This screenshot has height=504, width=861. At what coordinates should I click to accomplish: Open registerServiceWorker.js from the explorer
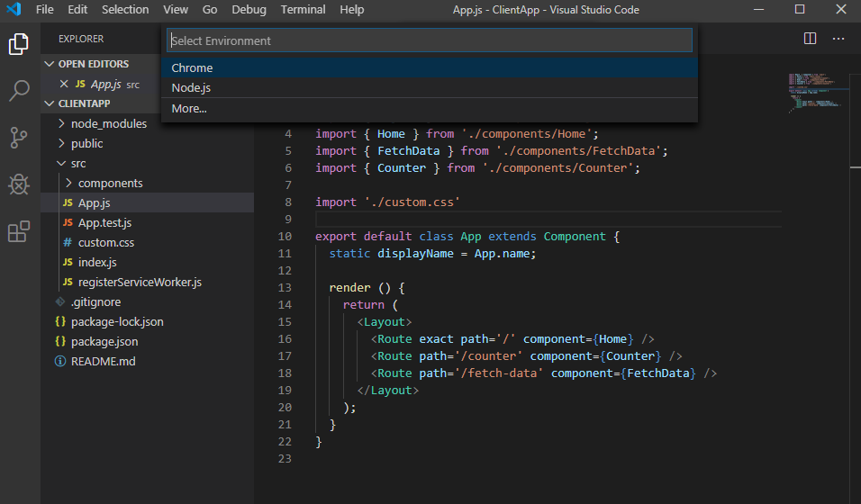coord(147,282)
